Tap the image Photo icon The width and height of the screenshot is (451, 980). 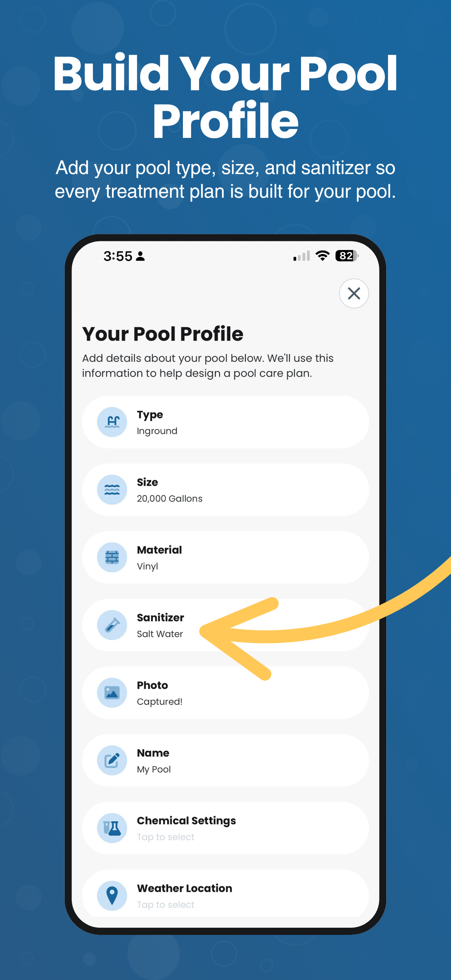(x=112, y=693)
